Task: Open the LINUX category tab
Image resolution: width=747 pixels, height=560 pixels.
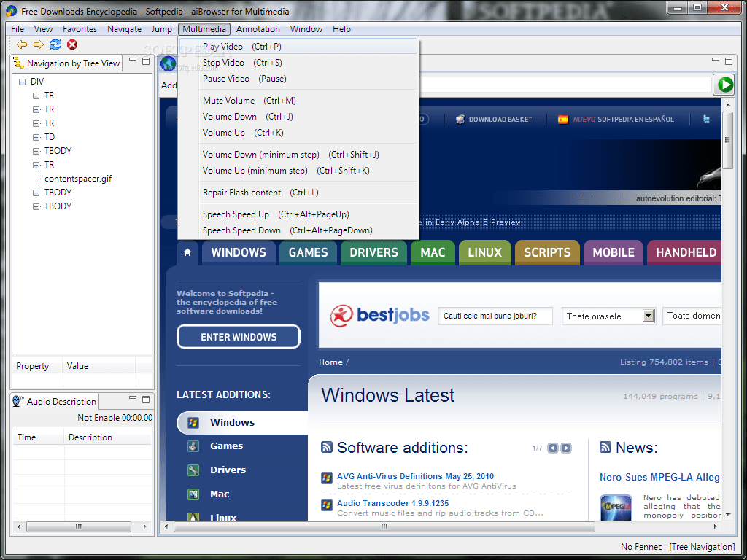Action: (484, 253)
